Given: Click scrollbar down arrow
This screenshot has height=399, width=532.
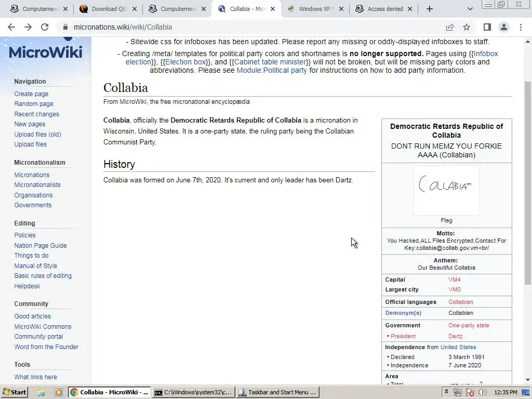Looking at the screenshot, I should (528, 380).
